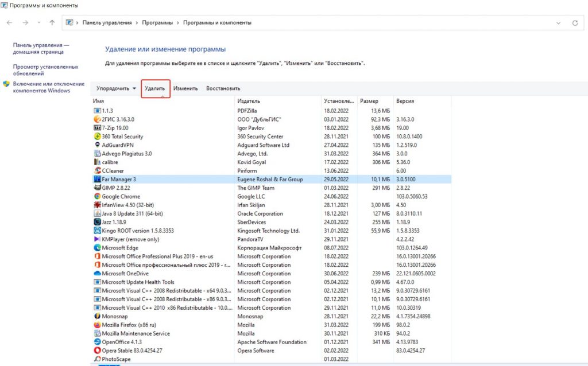This screenshot has width=588, height=366.
Task: Click the Advego Plagiatus 3.0 icon
Action: 97,154
